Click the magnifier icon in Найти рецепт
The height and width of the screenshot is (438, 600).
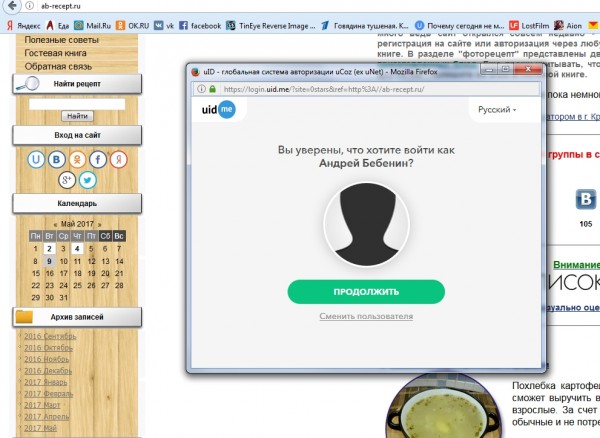click(28, 84)
